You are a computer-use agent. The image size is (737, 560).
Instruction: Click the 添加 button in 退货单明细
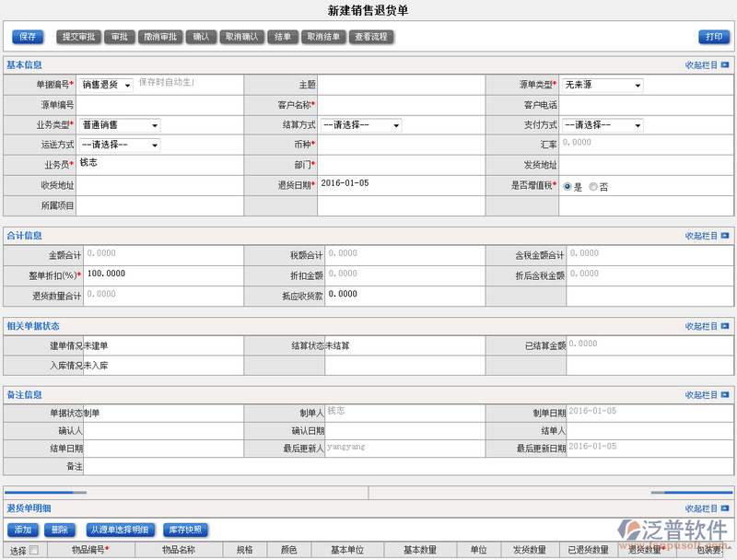pos(23,530)
